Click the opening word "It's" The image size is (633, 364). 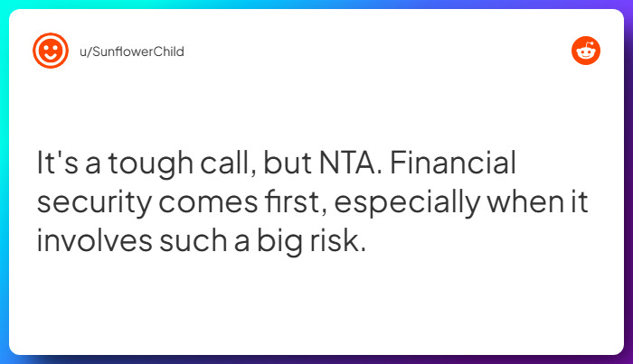coord(57,164)
